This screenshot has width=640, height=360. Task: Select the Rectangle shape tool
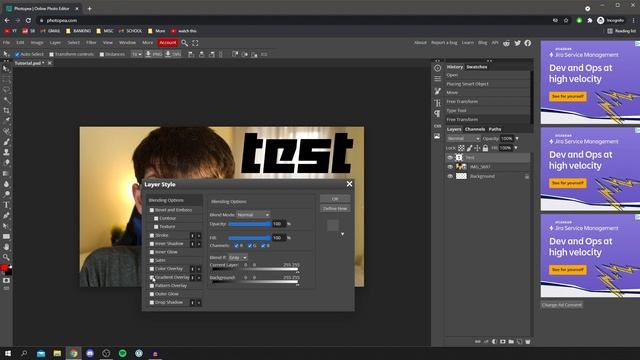click(x=6, y=236)
